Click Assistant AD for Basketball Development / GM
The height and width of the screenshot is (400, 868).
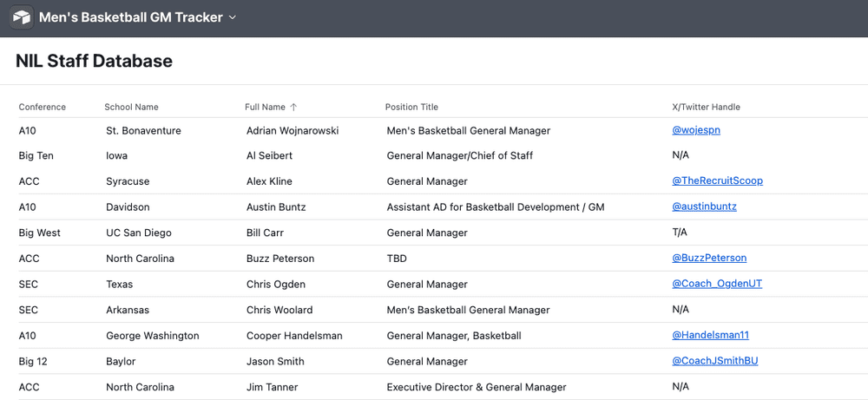[496, 207]
